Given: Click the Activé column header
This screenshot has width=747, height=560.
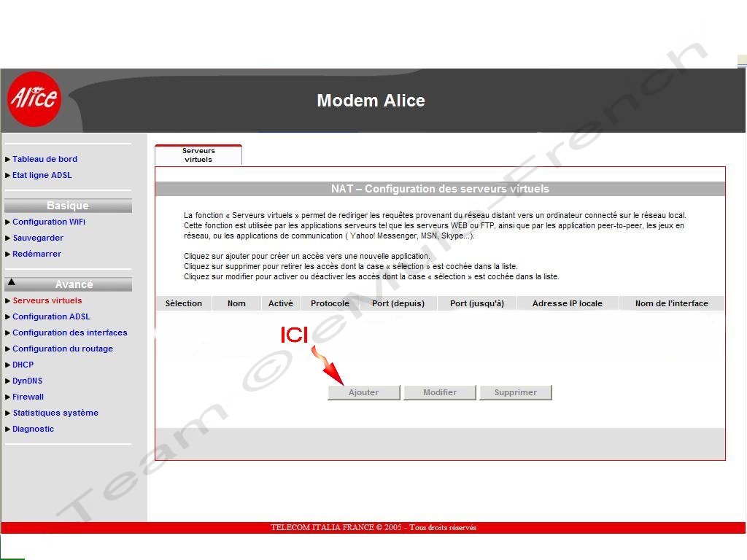Looking at the screenshot, I should (281, 303).
